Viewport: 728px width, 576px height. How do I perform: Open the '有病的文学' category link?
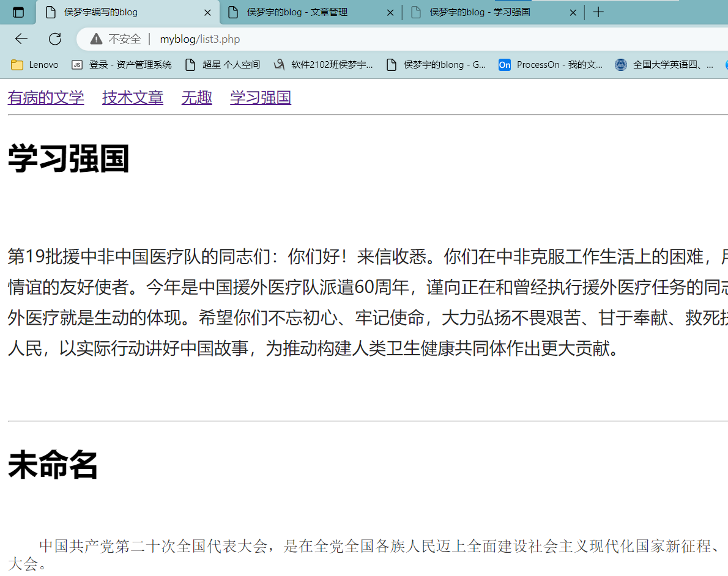pyautogui.click(x=46, y=97)
